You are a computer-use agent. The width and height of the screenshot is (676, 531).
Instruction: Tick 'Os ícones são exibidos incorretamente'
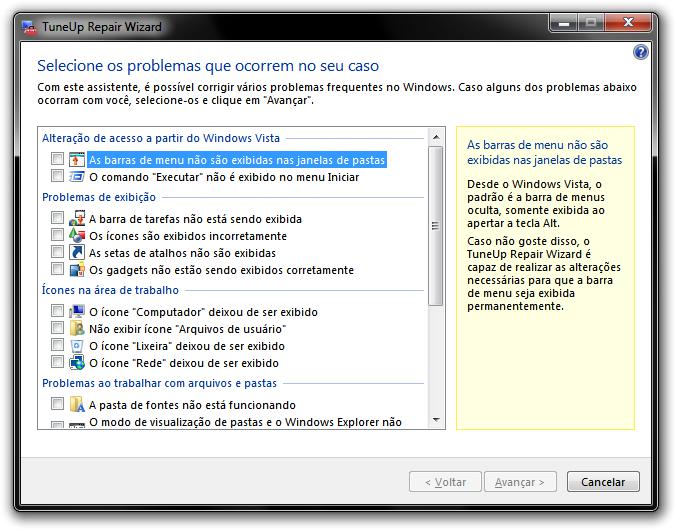point(57,234)
